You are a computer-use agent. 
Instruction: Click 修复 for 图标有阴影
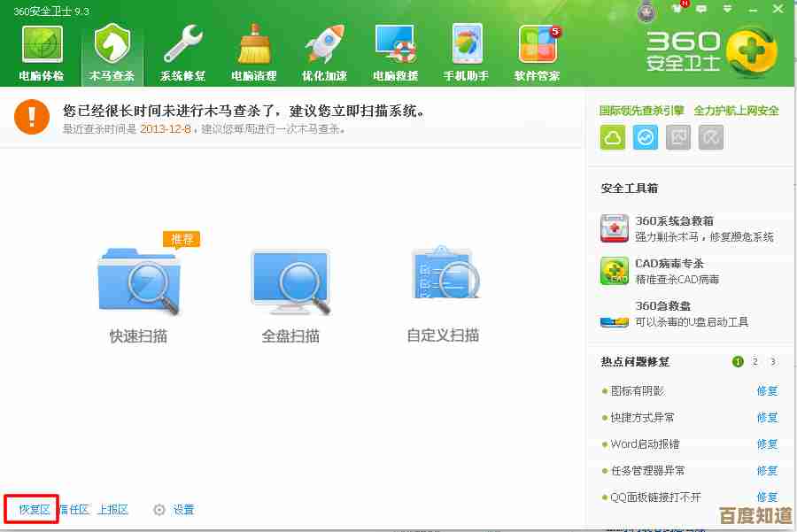[x=767, y=391]
